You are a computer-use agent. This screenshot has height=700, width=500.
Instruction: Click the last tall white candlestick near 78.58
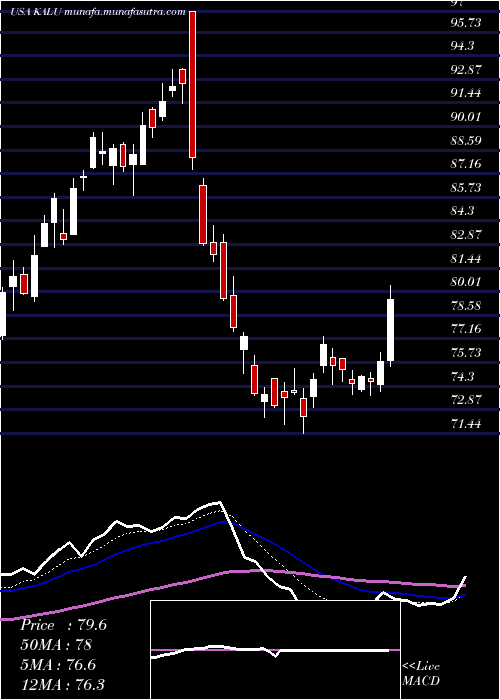(391, 330)
